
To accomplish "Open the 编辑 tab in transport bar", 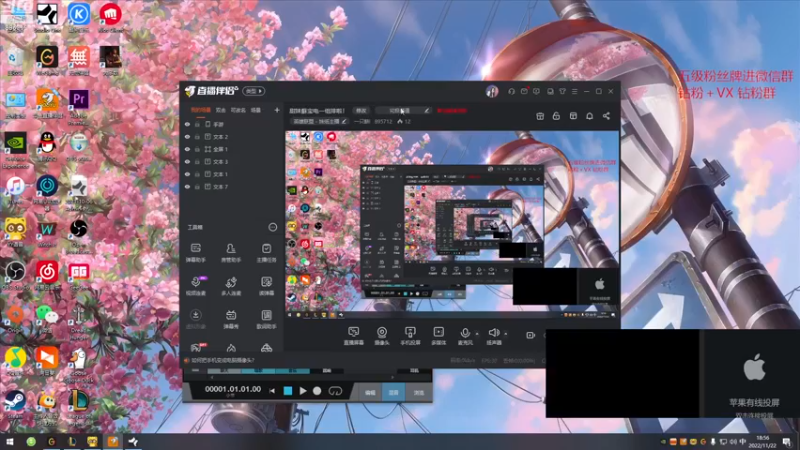I will (370, 392).
